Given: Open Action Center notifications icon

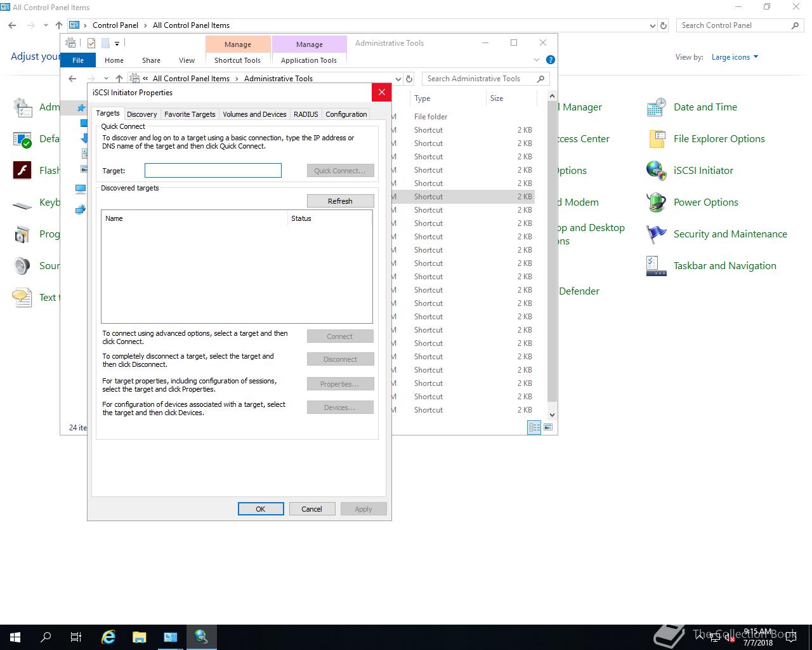Looking at the screenshot, I should pyautogui.click(x=791, y=637).
